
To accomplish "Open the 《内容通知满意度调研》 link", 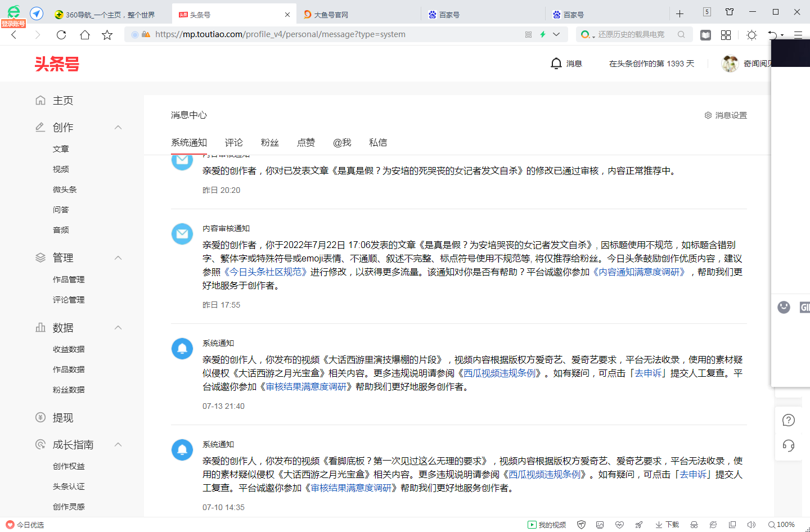I will (639, 272).
